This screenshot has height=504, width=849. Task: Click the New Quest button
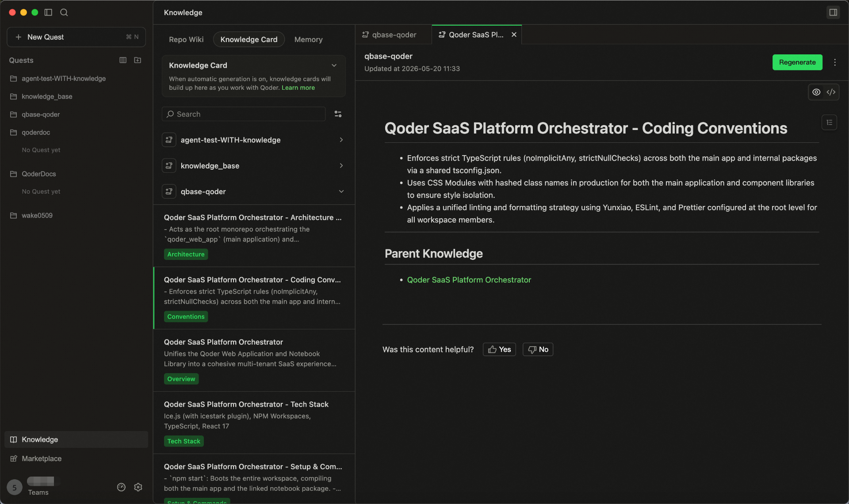click(x=76, y=37)
